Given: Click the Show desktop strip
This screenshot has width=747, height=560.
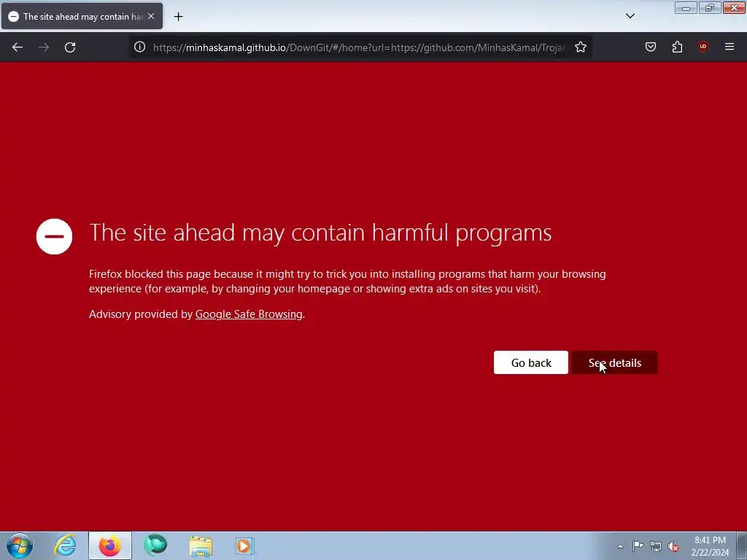Looking at the screenshot, I should (x=742, y=545).
